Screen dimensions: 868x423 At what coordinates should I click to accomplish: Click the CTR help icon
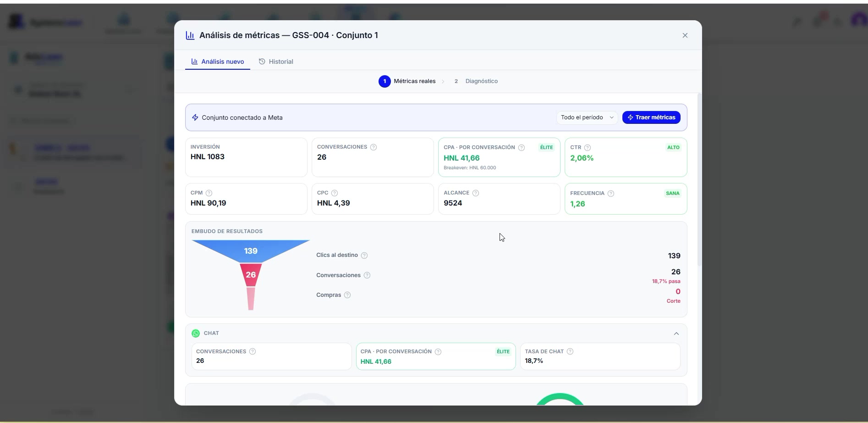[x=588, y=148]
